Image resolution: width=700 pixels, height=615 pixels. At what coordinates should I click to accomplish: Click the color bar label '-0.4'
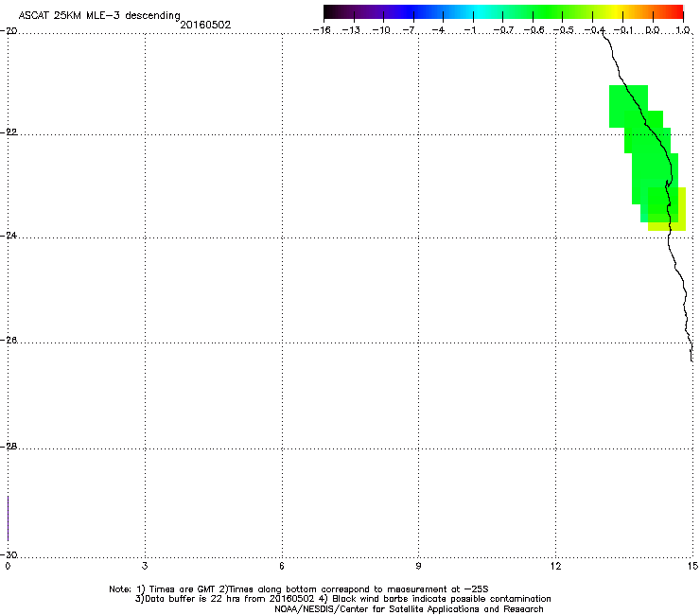[x=595, y=30]
